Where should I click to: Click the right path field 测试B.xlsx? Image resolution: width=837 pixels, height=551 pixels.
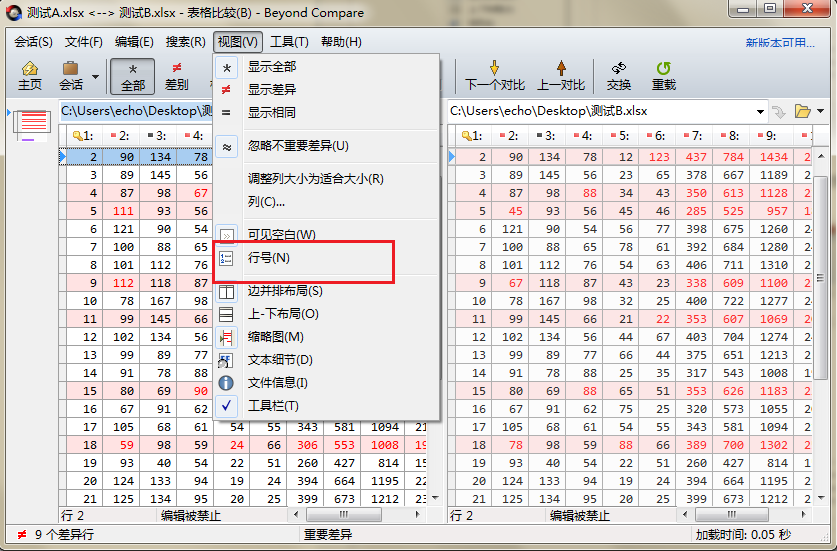tap(600, 111)
